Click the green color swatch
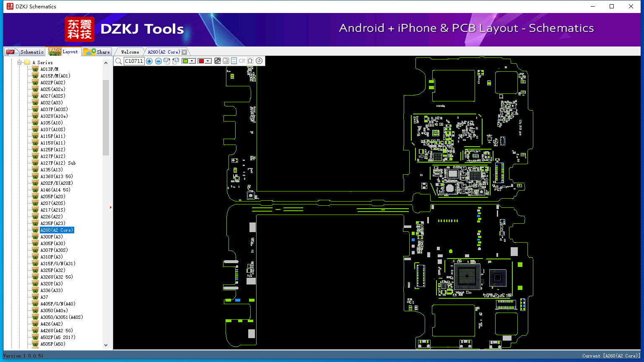This screenshot has height=362, width=644. [x=185, y=61]
